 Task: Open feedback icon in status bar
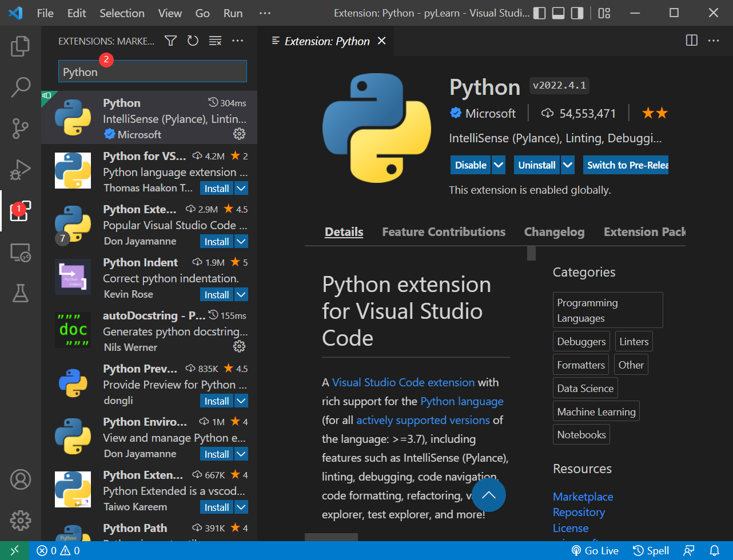(x=689, y=551)
